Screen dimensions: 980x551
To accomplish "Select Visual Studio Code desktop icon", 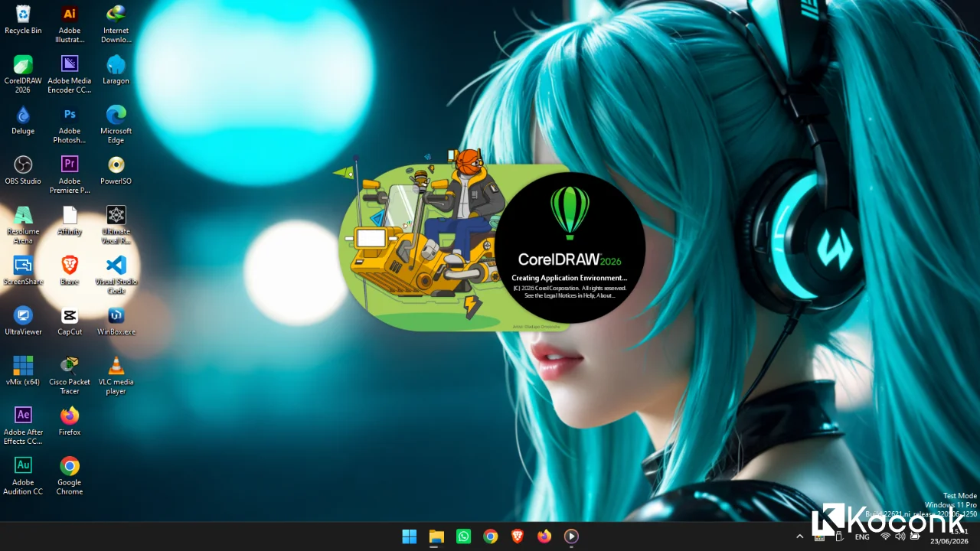I will point(116,275).
